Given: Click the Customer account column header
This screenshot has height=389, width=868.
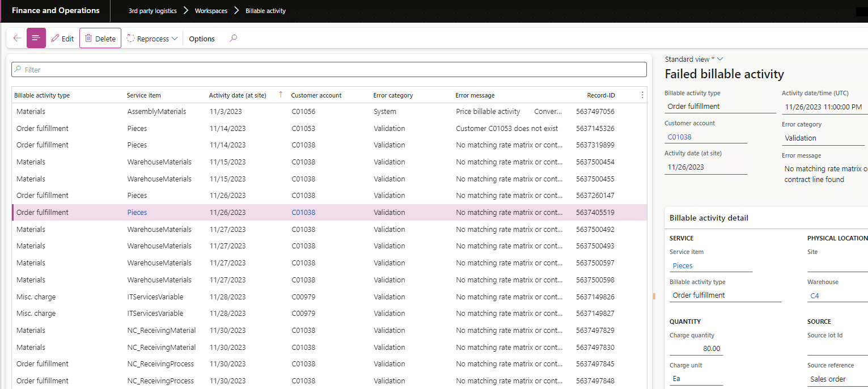Looking at the screenshot, I should pos(316,95).
